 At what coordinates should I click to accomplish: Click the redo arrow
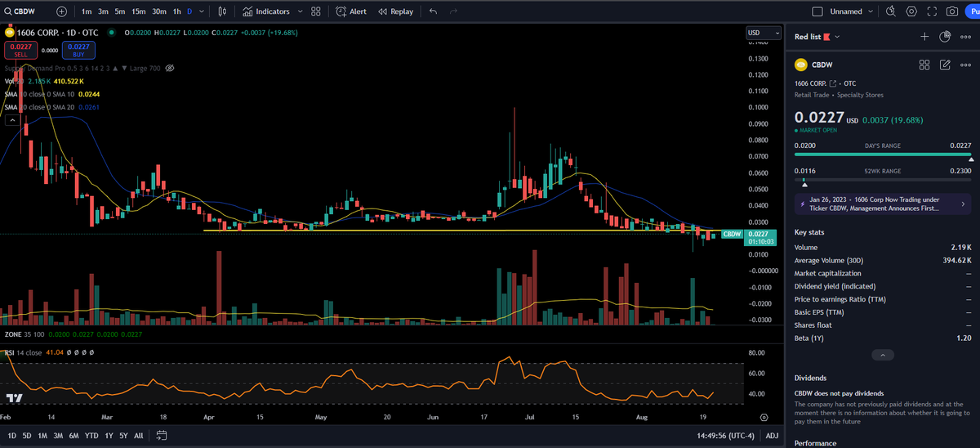[x=454, y=11]
